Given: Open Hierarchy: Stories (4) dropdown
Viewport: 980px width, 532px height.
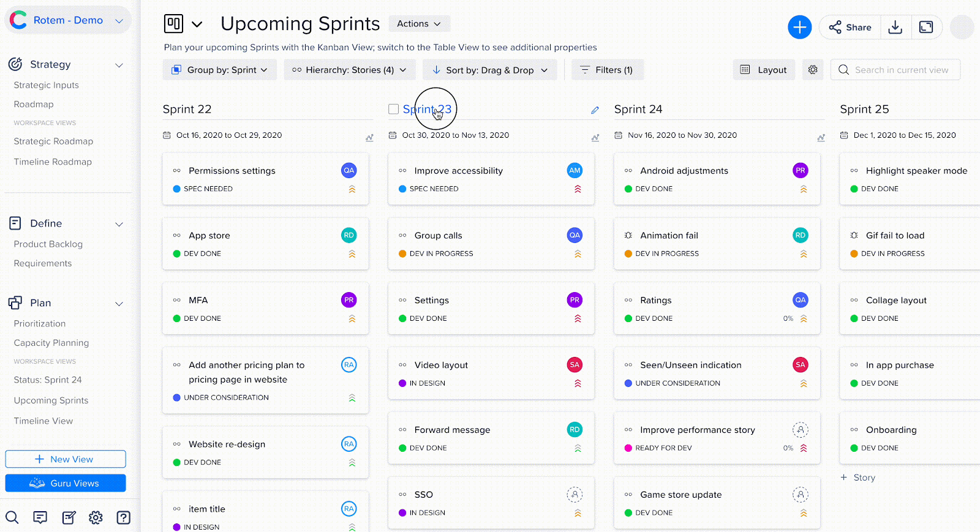Looking at the screenshot, I should pos(349,70).
